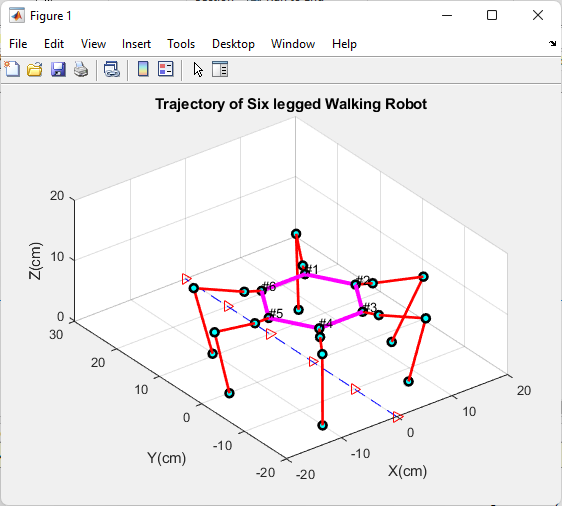Open the Window menu
This screenshot has width=562, height=506.
tap(293, 44)
